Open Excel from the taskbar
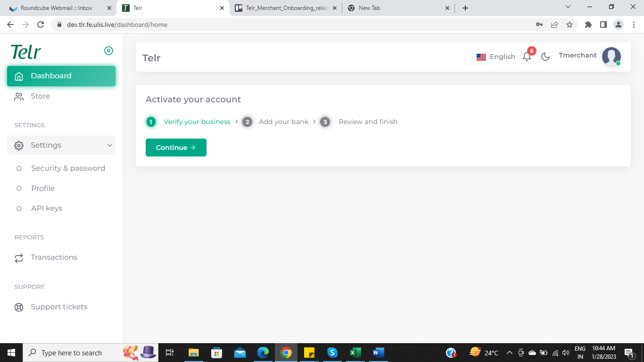Viewport: 644px width, 362px height. click(x=355, y=353)
